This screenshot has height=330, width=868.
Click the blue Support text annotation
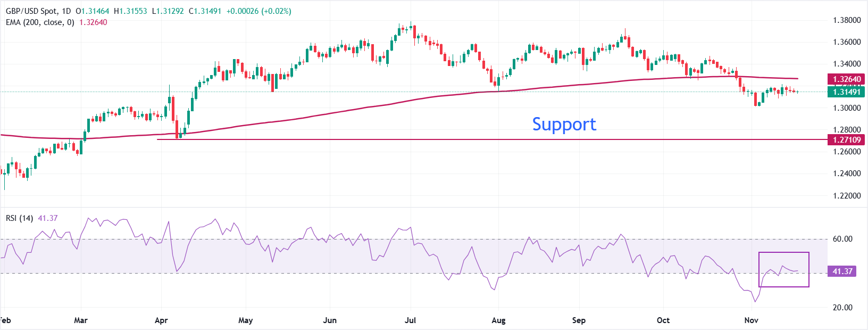tap(564, 124)
